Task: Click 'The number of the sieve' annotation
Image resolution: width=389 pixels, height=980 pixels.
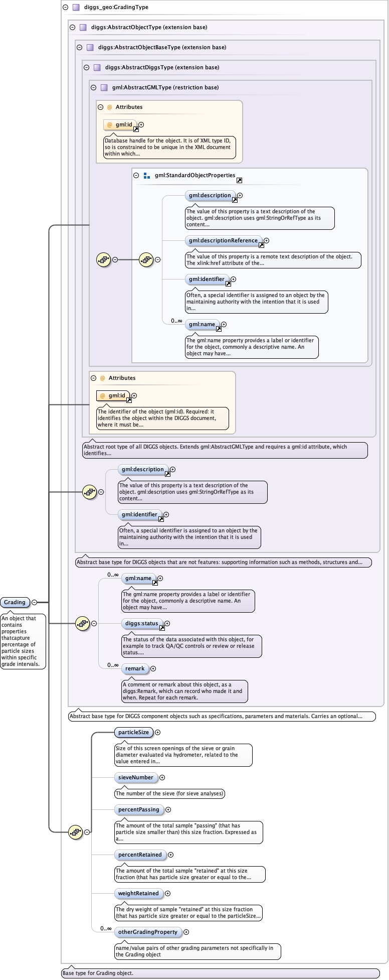Action: tap(169, 794)
